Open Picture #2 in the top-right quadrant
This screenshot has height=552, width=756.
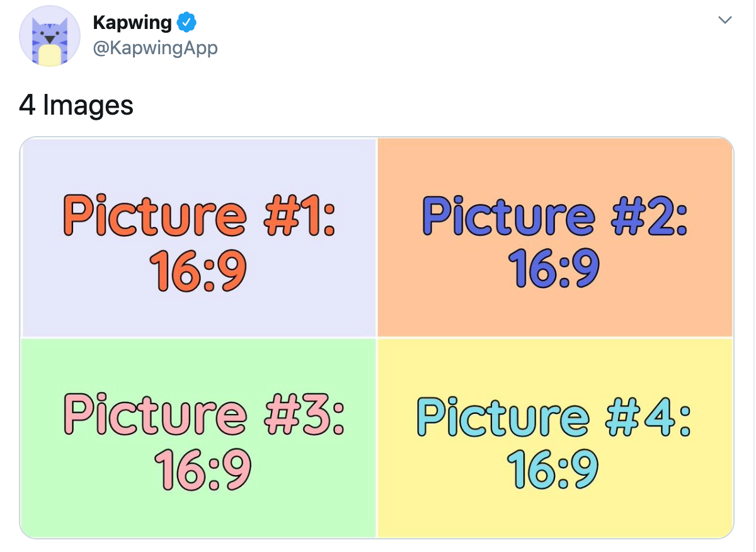[554, 236]
